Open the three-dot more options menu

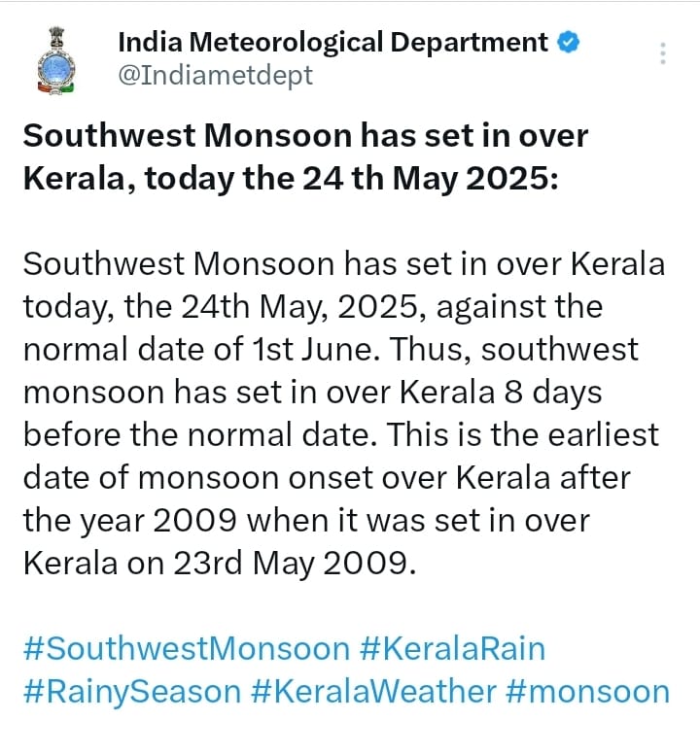pyautogui.click(x=663, y=53)
